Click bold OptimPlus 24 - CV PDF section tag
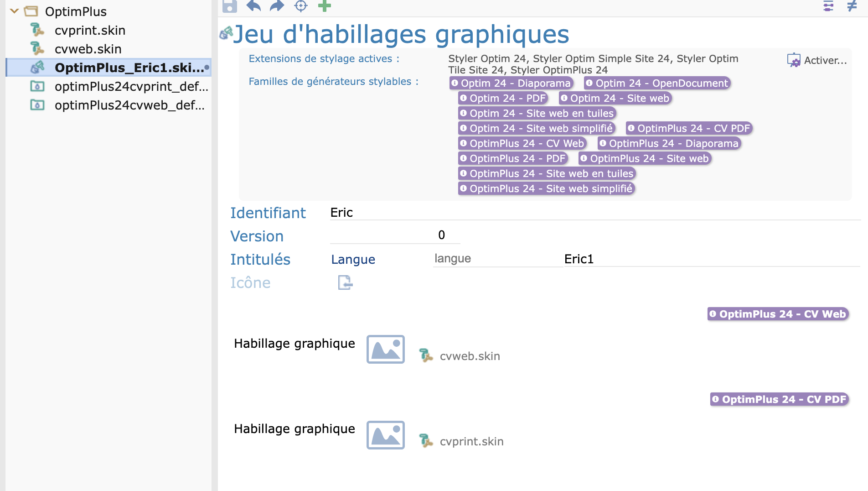868x491 pixels. [x=779, y=399]
